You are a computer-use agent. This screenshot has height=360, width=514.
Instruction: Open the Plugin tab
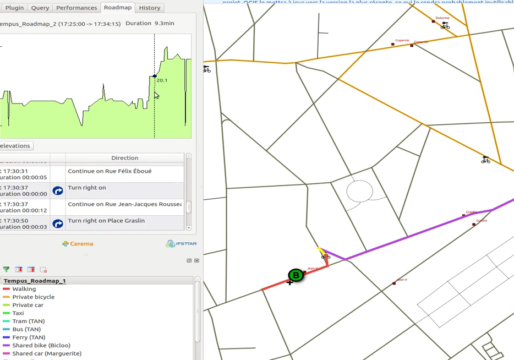click(x=15, y=8)
